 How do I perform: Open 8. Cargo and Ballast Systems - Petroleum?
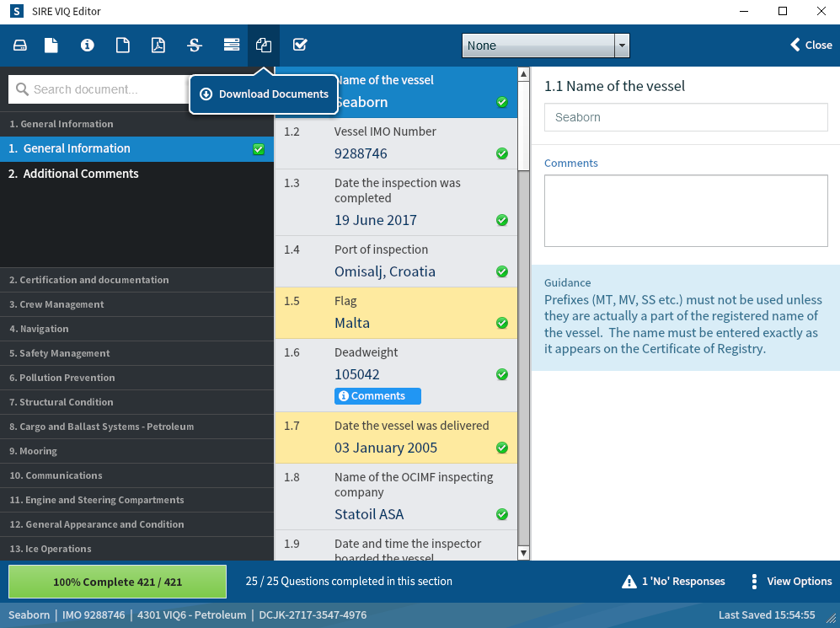[136, 427]
